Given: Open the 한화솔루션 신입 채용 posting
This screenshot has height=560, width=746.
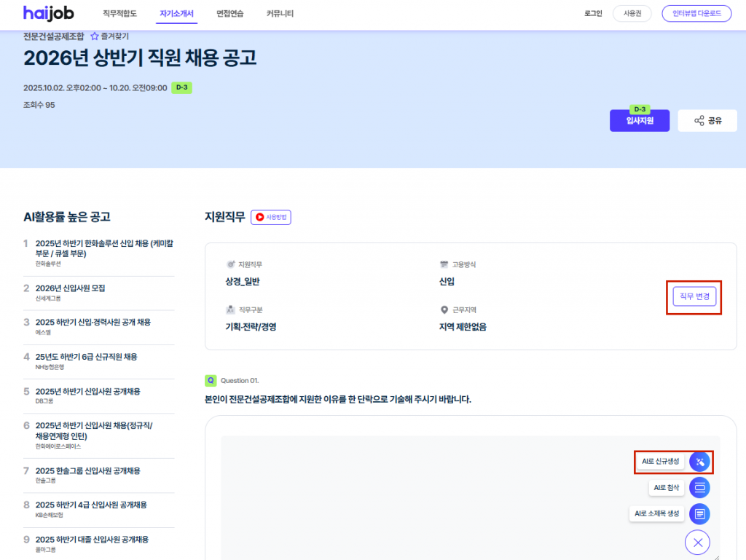Looking at the screenshot, I should coord(104,248).
